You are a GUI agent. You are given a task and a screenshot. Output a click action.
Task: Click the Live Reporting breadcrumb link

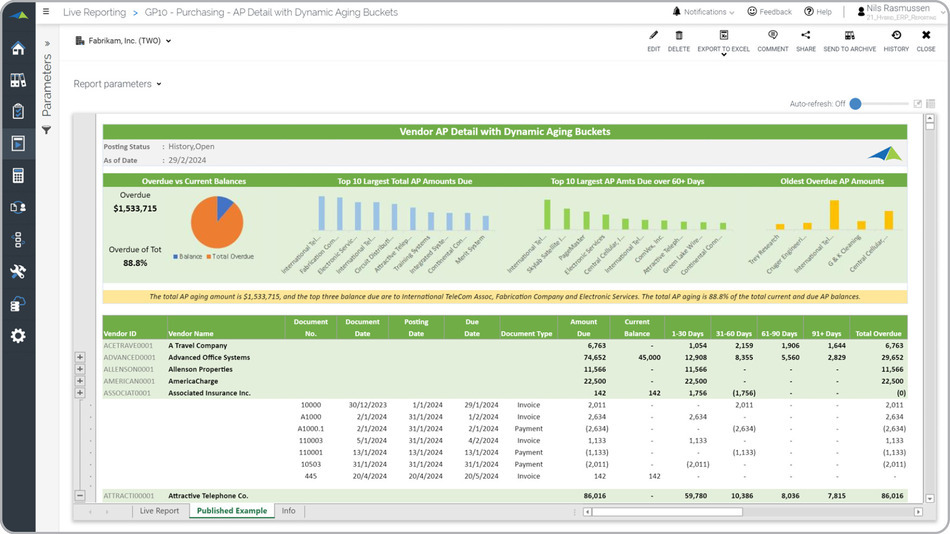pyautogui.click(x=94, y=12)
